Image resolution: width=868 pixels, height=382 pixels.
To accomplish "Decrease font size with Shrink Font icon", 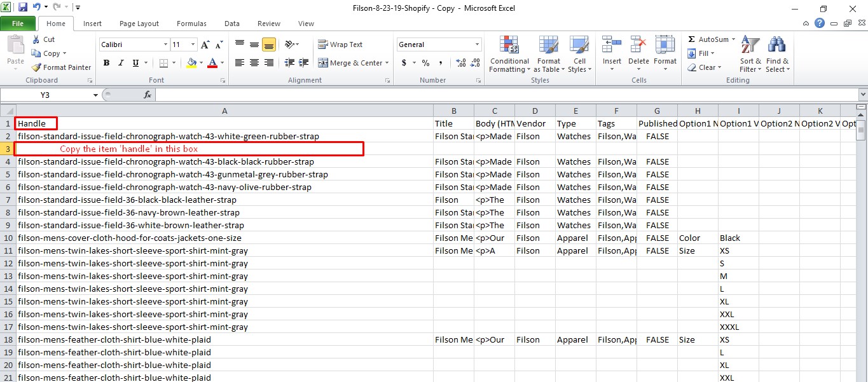I will tap(219, 44).
